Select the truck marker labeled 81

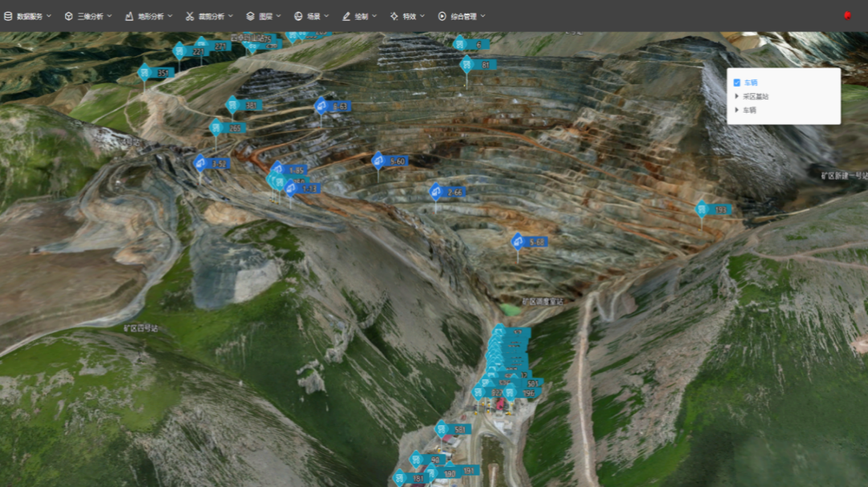point(466,65)
